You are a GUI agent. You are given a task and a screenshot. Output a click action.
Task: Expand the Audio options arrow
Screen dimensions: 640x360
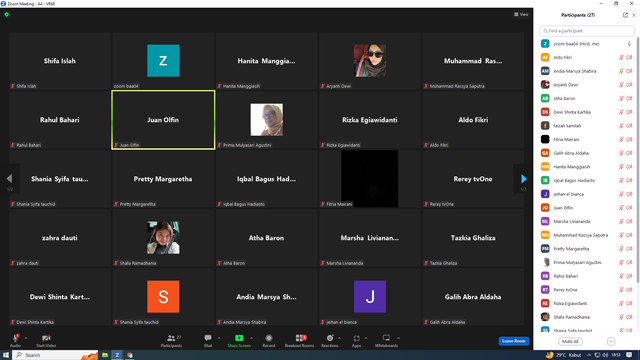point(26,338)
